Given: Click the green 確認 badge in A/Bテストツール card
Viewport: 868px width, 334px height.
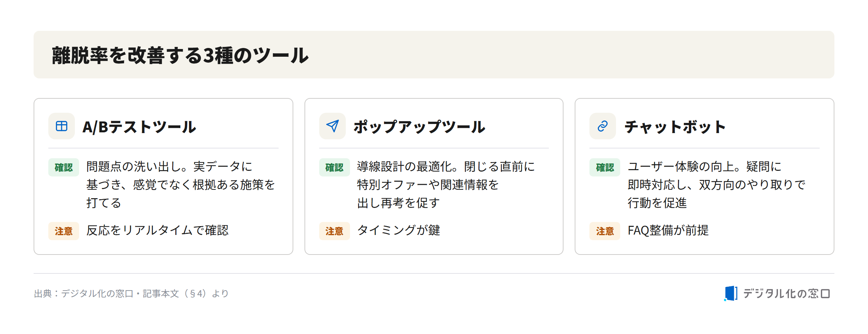Looking at the screenshot, I should coord(64,167).
